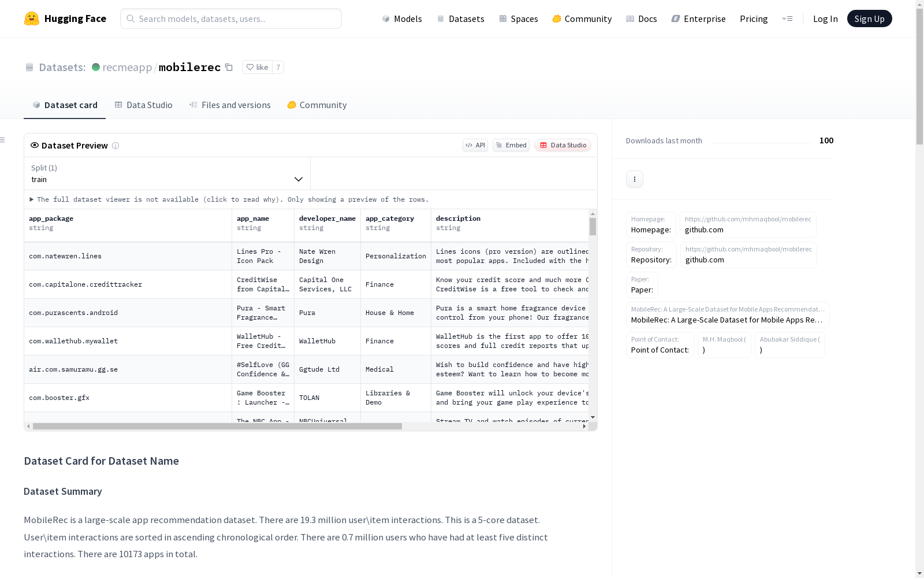The width and height of the screenshot is (924, 578).
Task: Open the navigation more-options menu icon
Action: (x=787, y=18)
